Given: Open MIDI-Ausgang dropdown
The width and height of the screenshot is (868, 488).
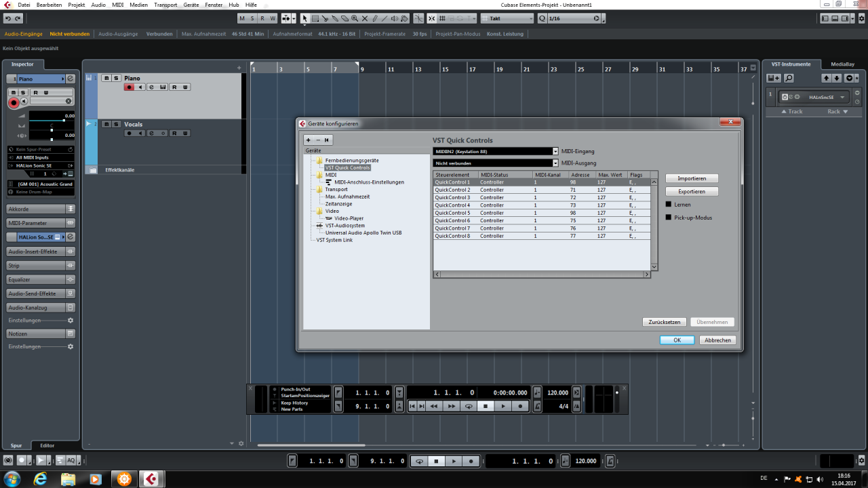Looking at the screenshot, I should pyautogui.click(x=555, y=163).
